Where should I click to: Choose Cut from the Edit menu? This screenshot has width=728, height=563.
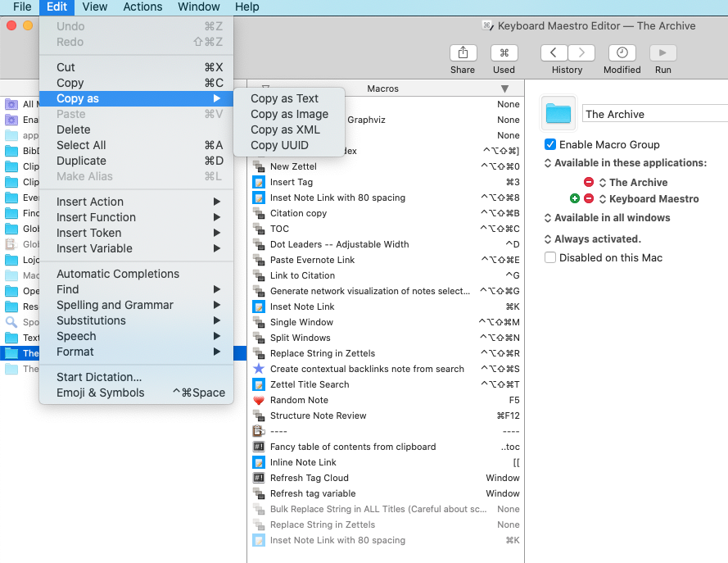point(136,67)
